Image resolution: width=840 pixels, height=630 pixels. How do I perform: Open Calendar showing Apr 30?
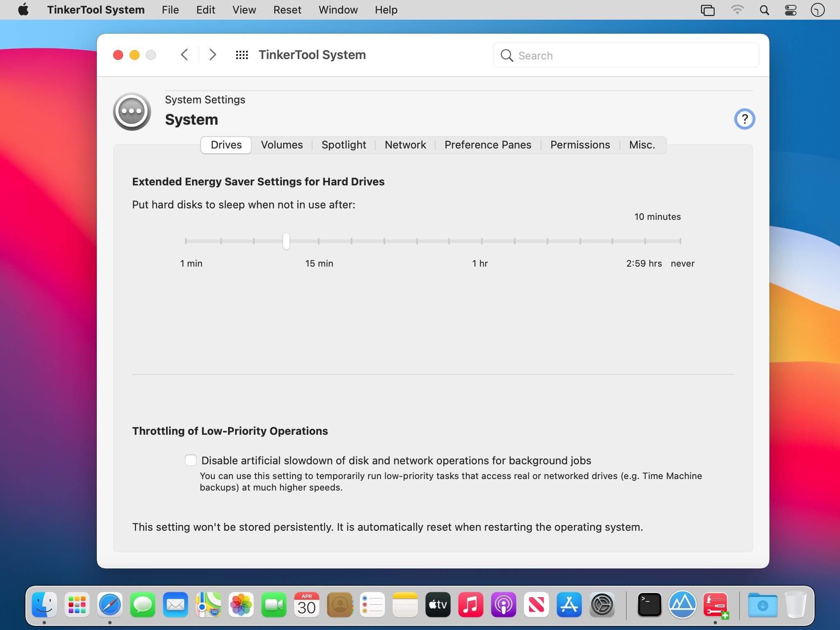(x=307, y=605)
